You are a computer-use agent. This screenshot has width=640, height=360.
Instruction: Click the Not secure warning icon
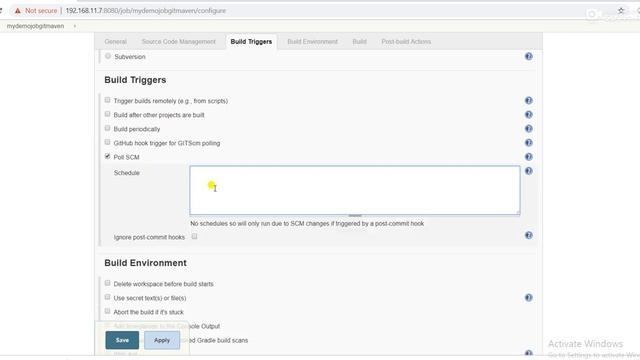coord(18,11)
